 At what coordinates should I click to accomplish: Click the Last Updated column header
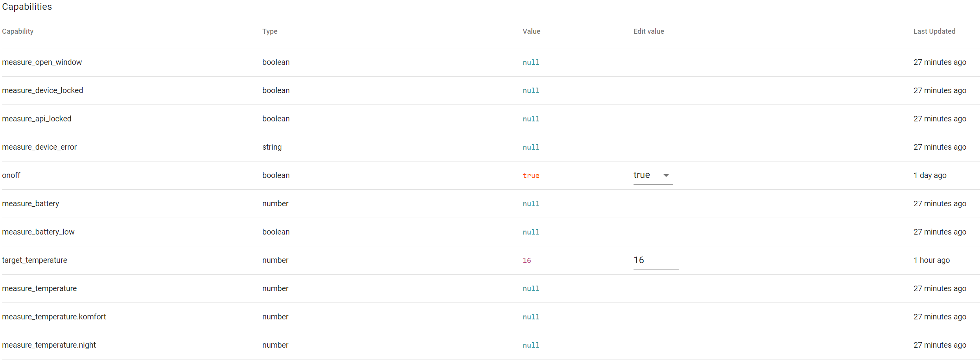pos(934,31)
